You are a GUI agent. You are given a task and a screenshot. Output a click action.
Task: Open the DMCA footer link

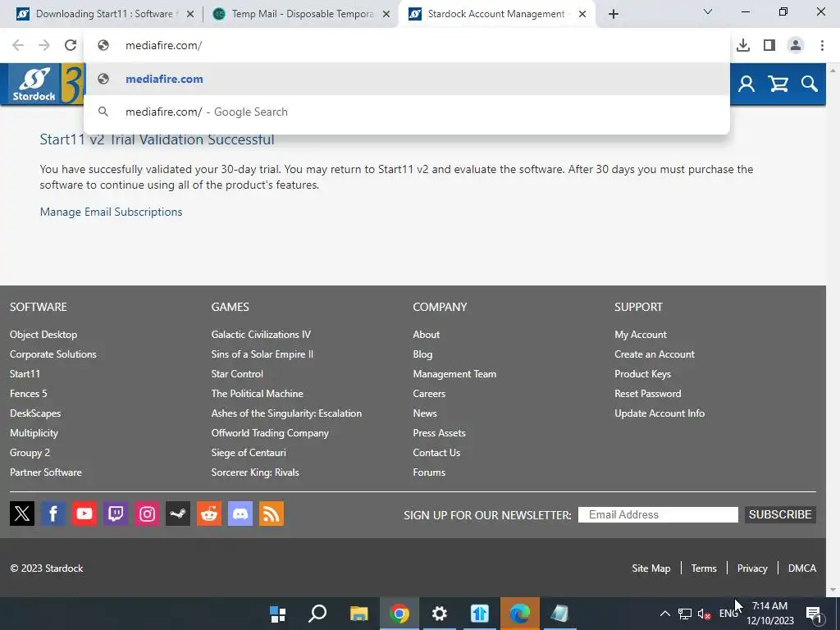[x=802, y=568]
